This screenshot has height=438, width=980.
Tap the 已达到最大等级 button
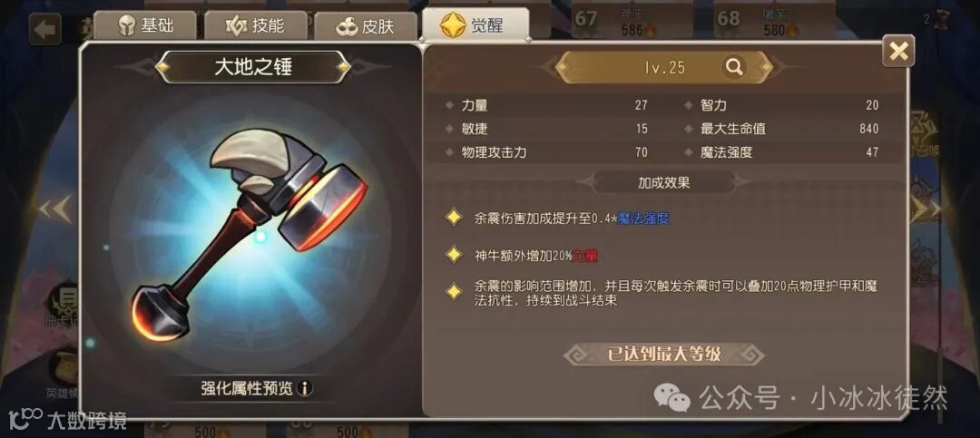664,355
